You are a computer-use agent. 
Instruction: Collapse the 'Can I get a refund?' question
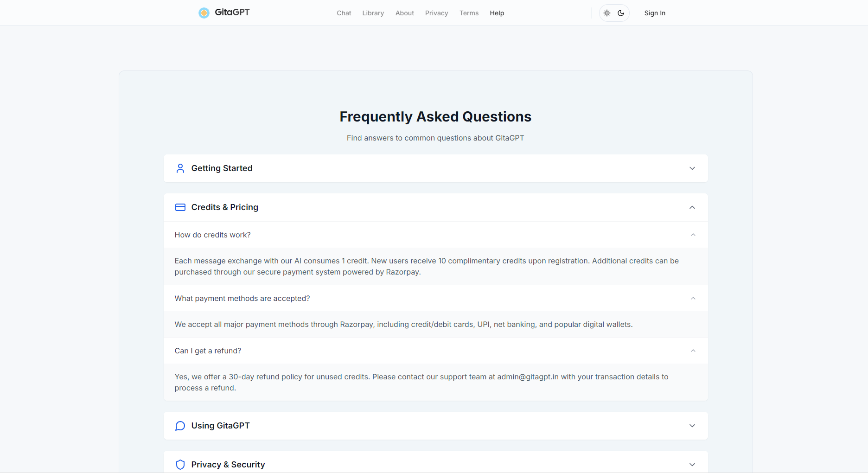(x=693, y=351)
